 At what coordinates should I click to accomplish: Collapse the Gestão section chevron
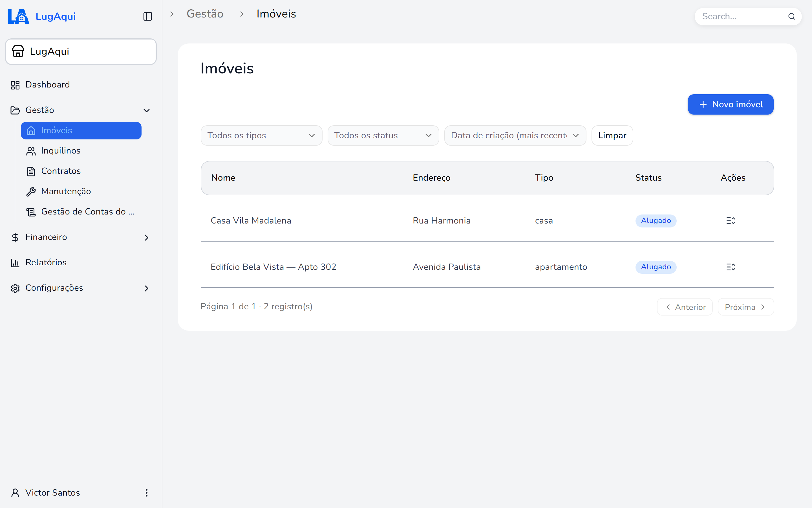point(147,110)
